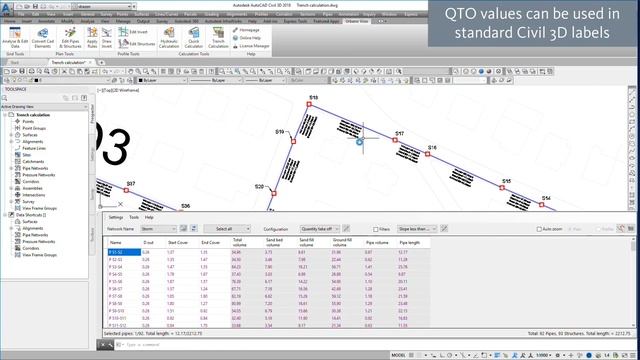The width and height of the screenshot is (640, 360).
Task: Open the Quick Calculator tool
Action: click(x=193, y=38)
